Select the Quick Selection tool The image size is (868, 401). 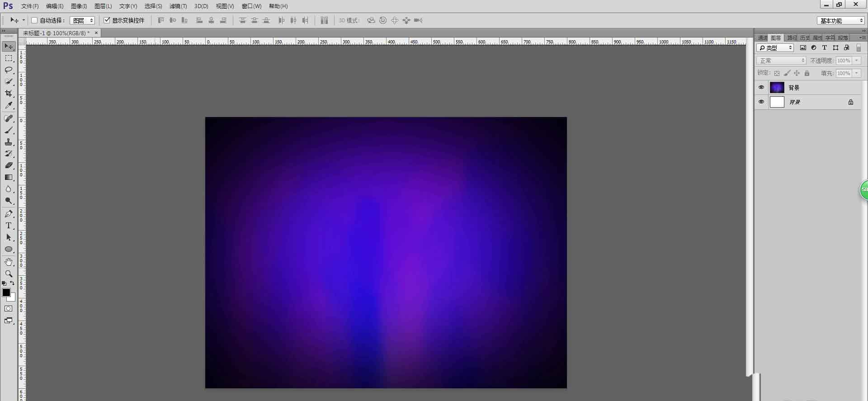[x=9, y=81]
